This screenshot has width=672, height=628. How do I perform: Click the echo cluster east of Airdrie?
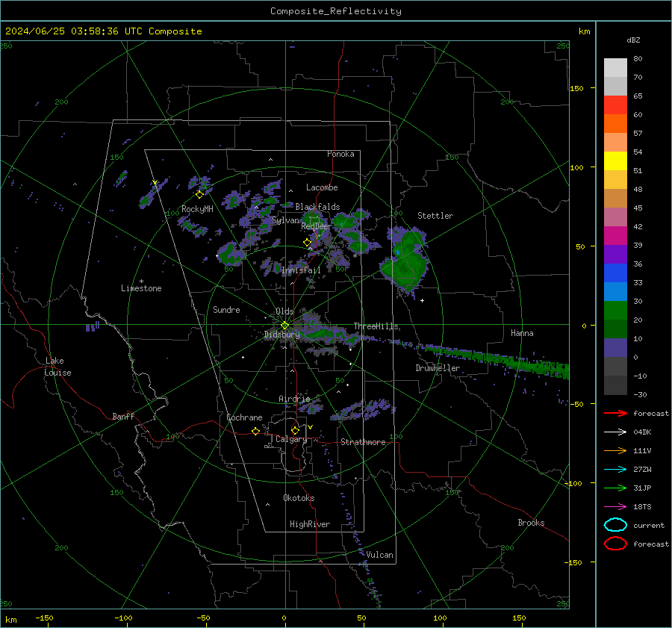point(362,410)
